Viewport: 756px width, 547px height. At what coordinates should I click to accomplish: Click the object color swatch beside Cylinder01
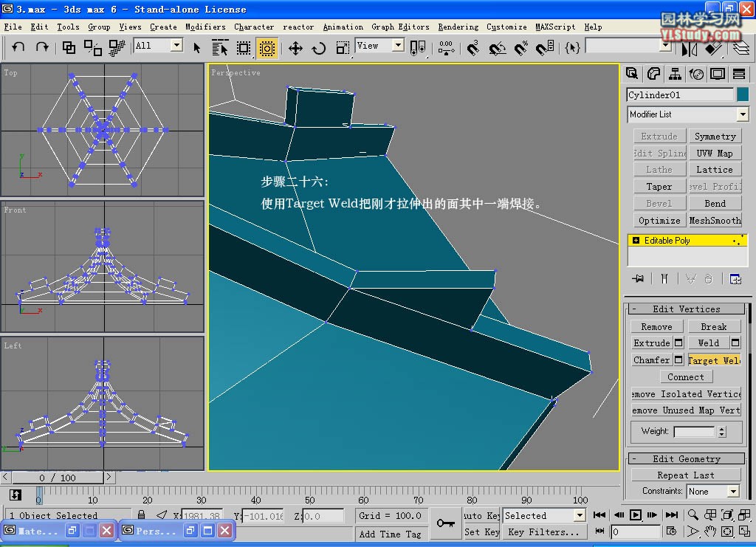click(x=743, y=94)
